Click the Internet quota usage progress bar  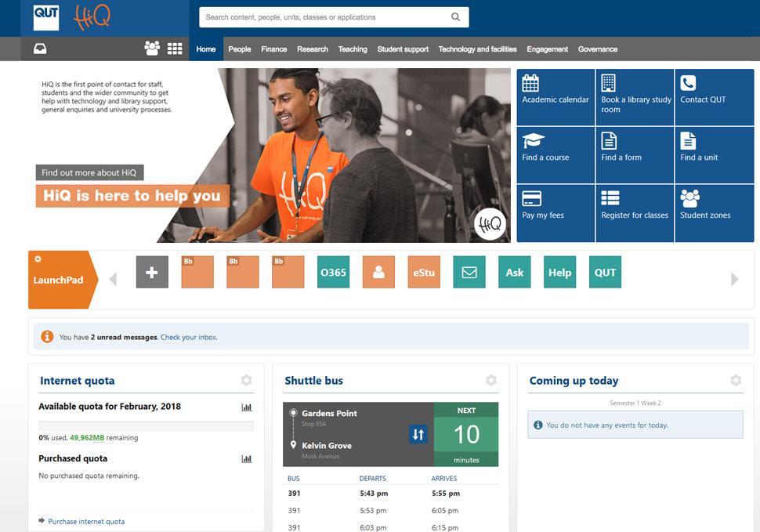pos(146,425)
